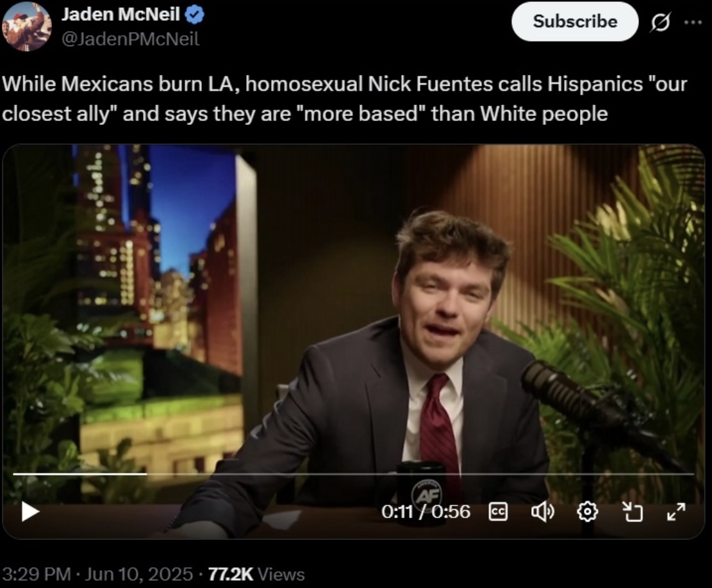Mute the video with the speaker icon

pyautogui.click(x=543, y=512)
